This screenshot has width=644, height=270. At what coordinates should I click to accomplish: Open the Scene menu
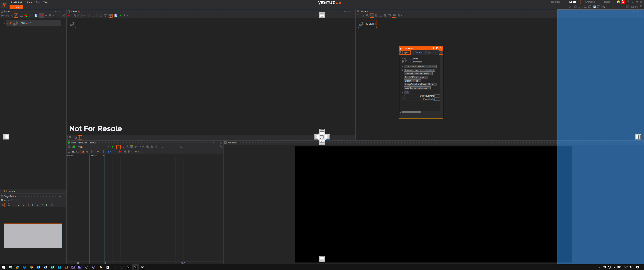coord(29,2)
